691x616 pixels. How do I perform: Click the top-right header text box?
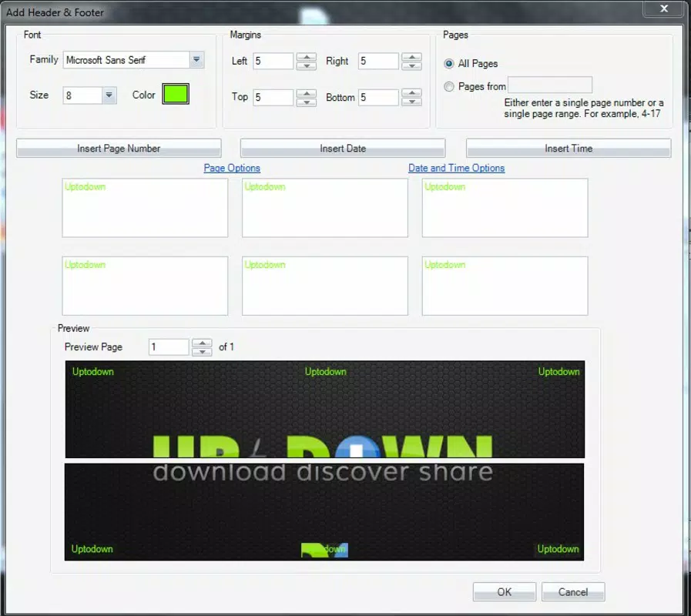(505, 208)
